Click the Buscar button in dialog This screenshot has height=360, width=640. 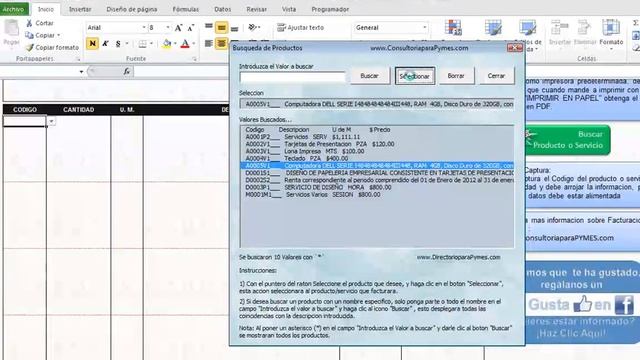click(369, 76)
